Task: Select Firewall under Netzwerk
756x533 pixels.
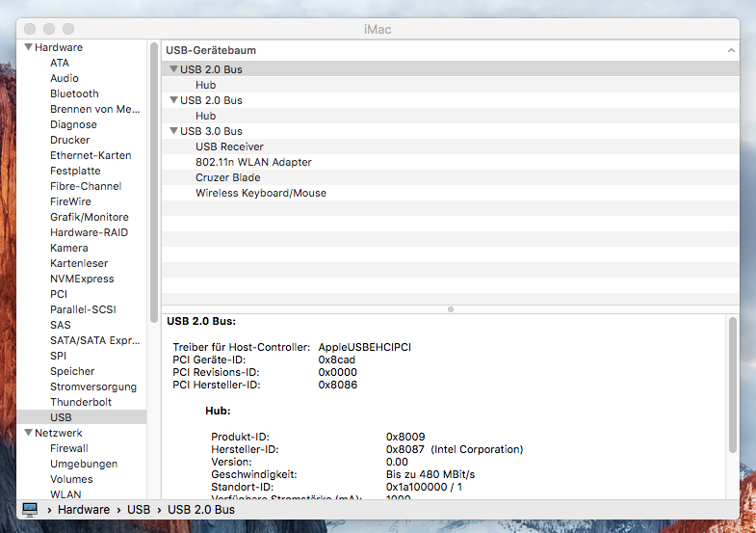Action: (69, 448)
